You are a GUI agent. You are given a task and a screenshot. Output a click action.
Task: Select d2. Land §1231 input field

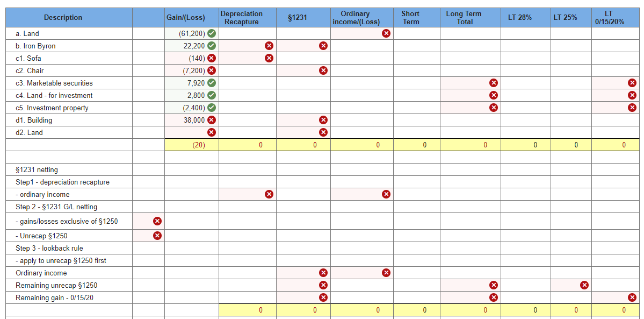303,132
